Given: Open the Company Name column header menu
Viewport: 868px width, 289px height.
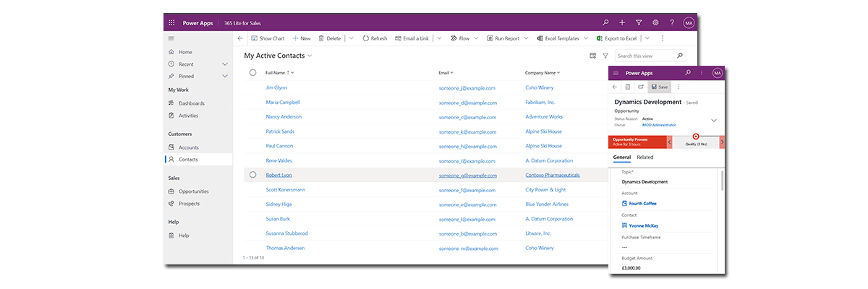Looking at the screenshot, I should 542,73.
